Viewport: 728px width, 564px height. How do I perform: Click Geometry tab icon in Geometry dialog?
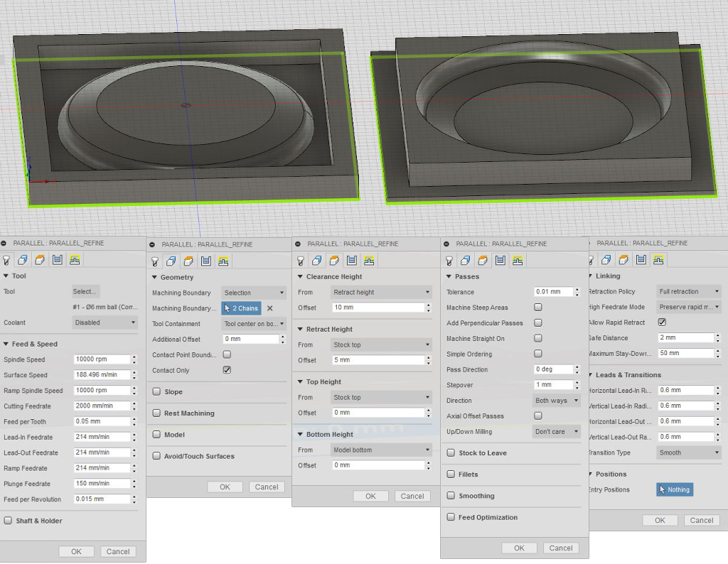pyautogui.click(x=171, y=261)
